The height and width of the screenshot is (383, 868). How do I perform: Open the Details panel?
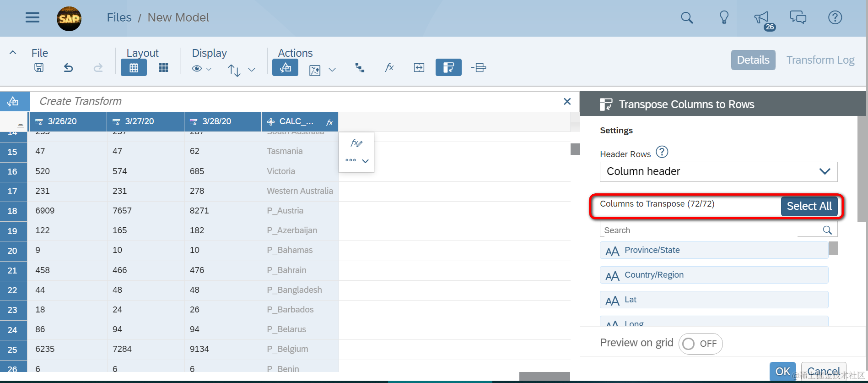pyautogui.click(x=753, y=60)
